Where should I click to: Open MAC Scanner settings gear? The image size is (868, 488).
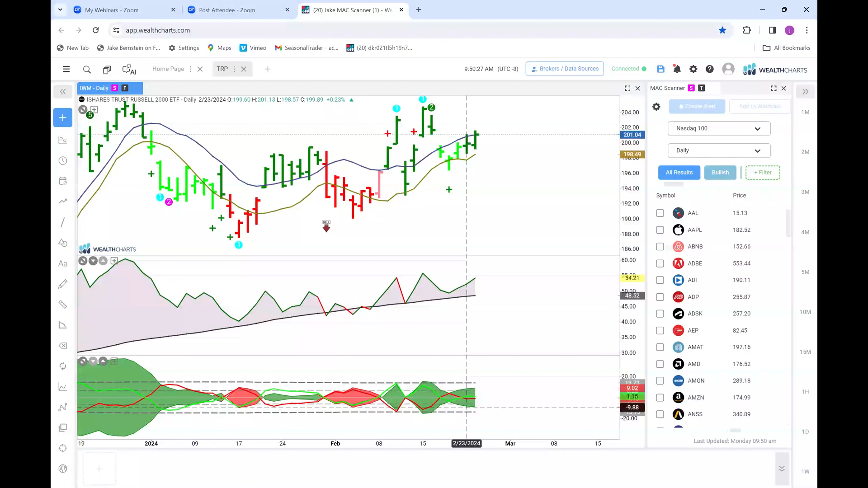656,107
